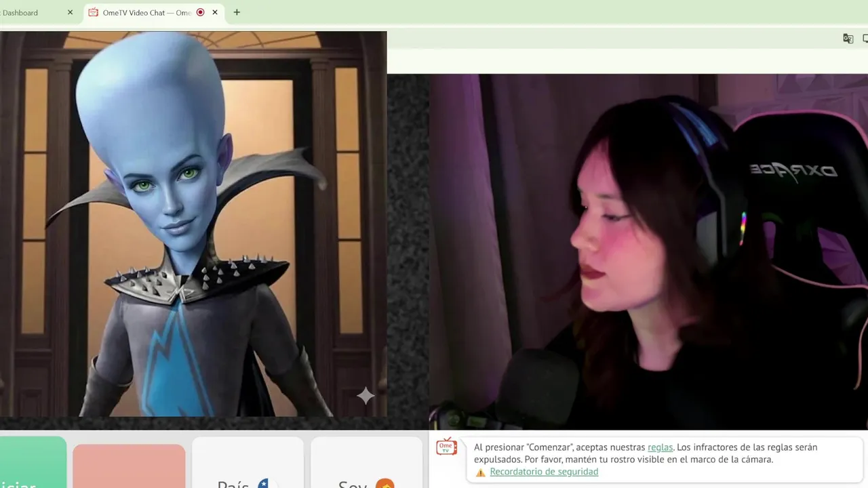The width and height of the screenshot is (868, 488).
Task: Switch to the OmeTV Video Chat tab
Action: click(x=155, y=12)
